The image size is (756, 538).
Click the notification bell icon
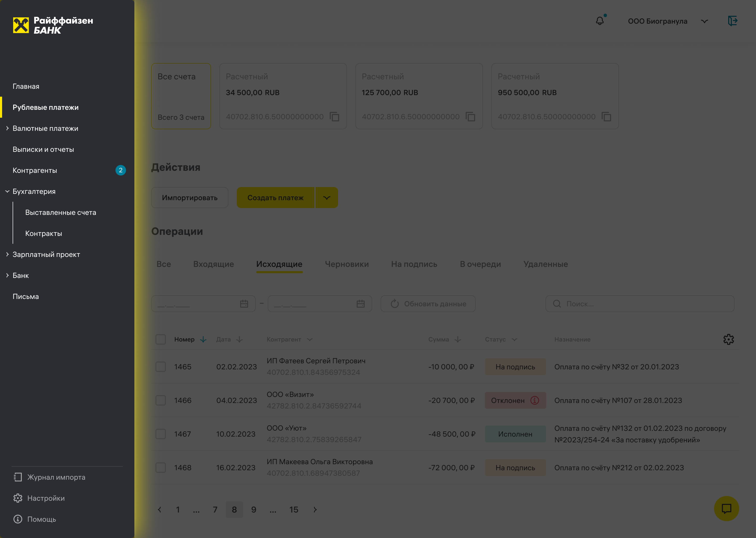[x=600, y=21]
